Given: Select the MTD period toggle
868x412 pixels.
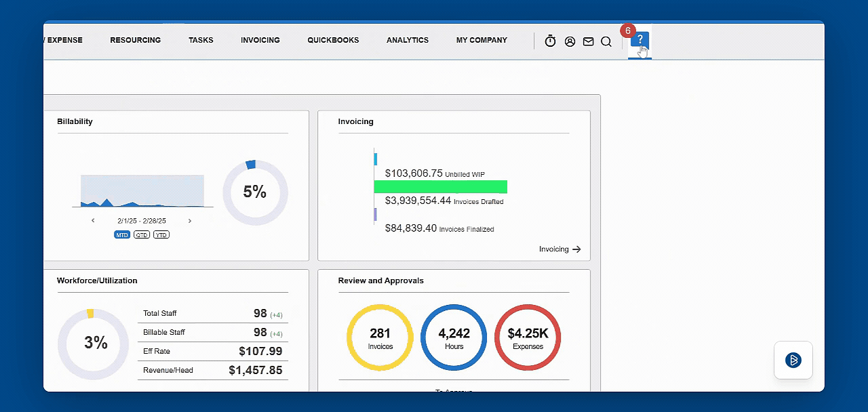Looking at the screenshot, I should coord(122,234).
